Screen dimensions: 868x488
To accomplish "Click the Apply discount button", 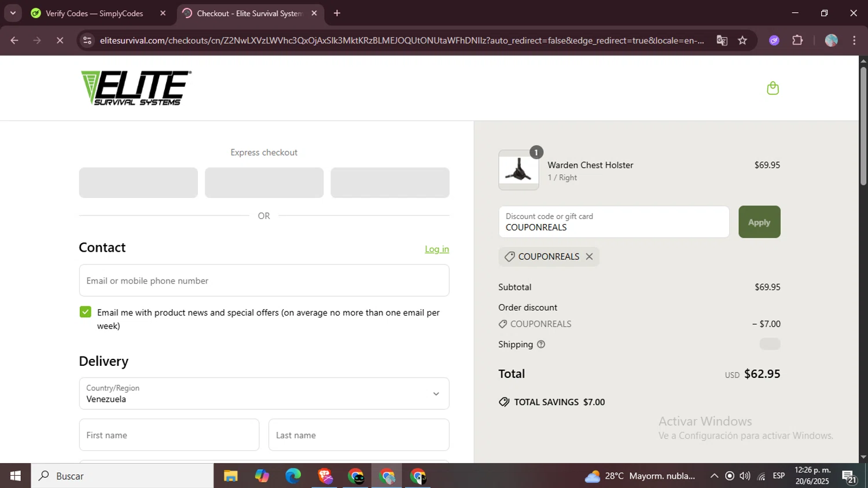I will [759, 222].
